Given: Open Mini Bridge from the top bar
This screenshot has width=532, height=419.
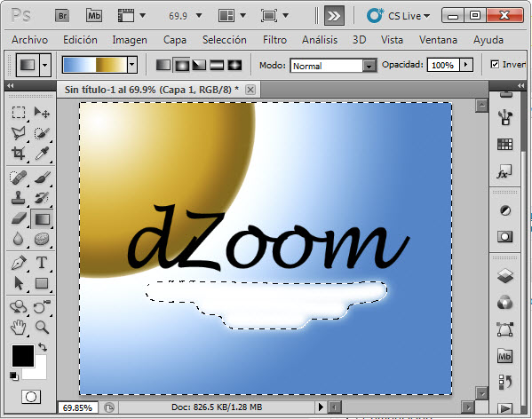Looking at the screenshot, I should point(94,16).
